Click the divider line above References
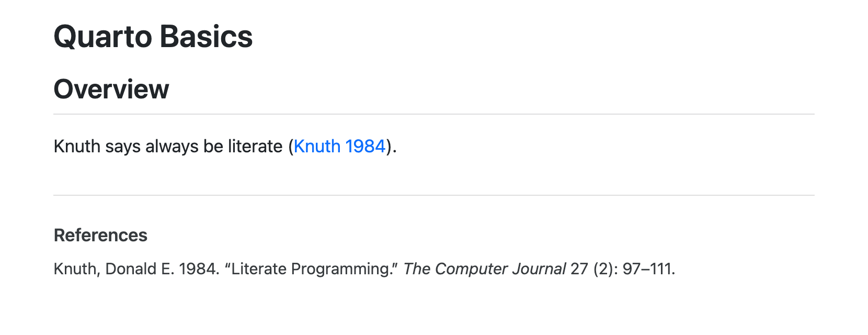Image resolution: width=868 pixels, height=335 pixels. (x=434, y=195)
